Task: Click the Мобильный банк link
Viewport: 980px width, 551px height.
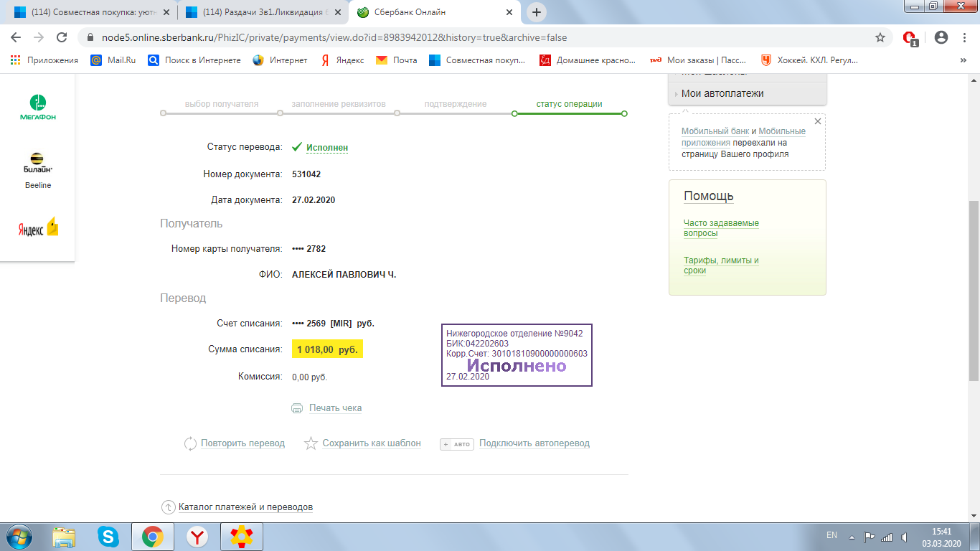Action: (715, 131)
